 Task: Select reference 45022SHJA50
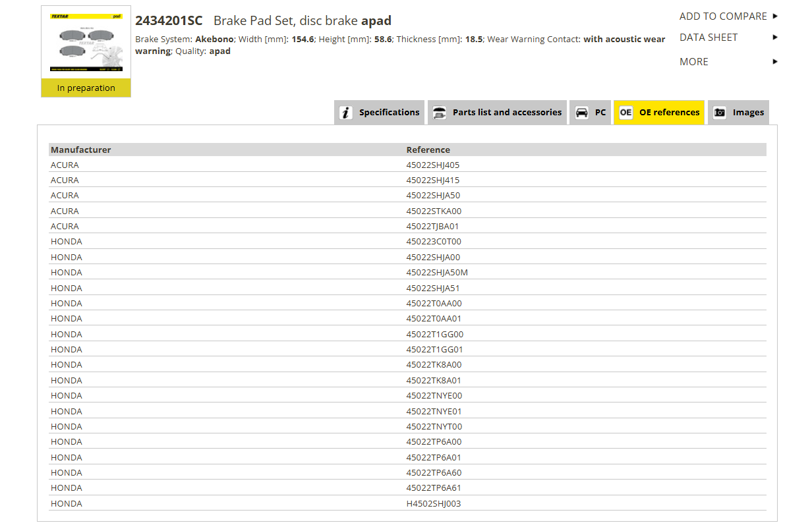(433, 196)
